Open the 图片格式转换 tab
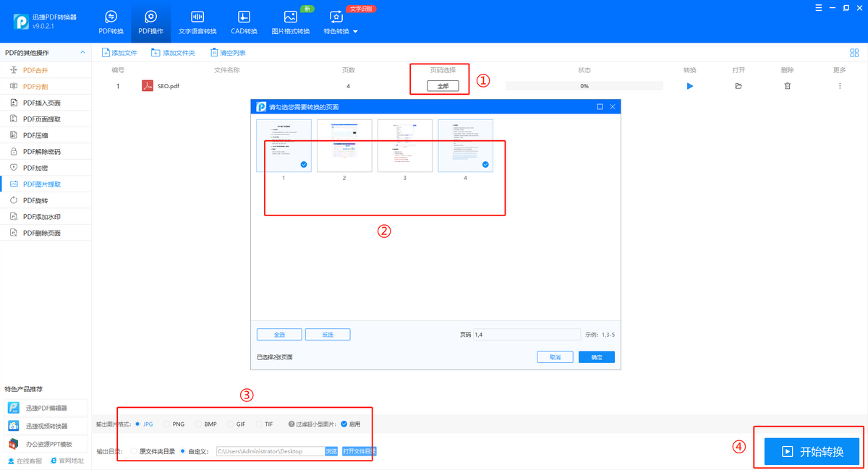 [x=290, y=22]
